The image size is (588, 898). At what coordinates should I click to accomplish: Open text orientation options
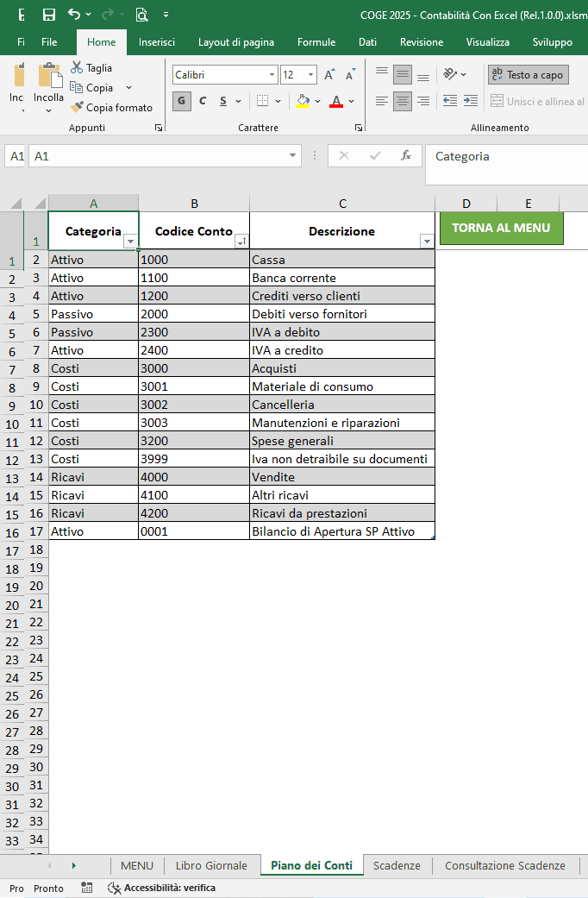click(x=454, y=74)
